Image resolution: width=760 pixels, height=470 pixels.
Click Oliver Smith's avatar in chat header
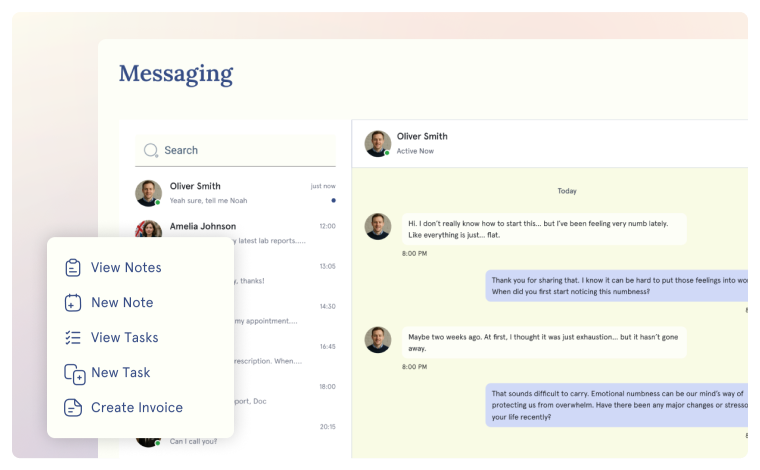pyautogui.click(x=377, y=143)
